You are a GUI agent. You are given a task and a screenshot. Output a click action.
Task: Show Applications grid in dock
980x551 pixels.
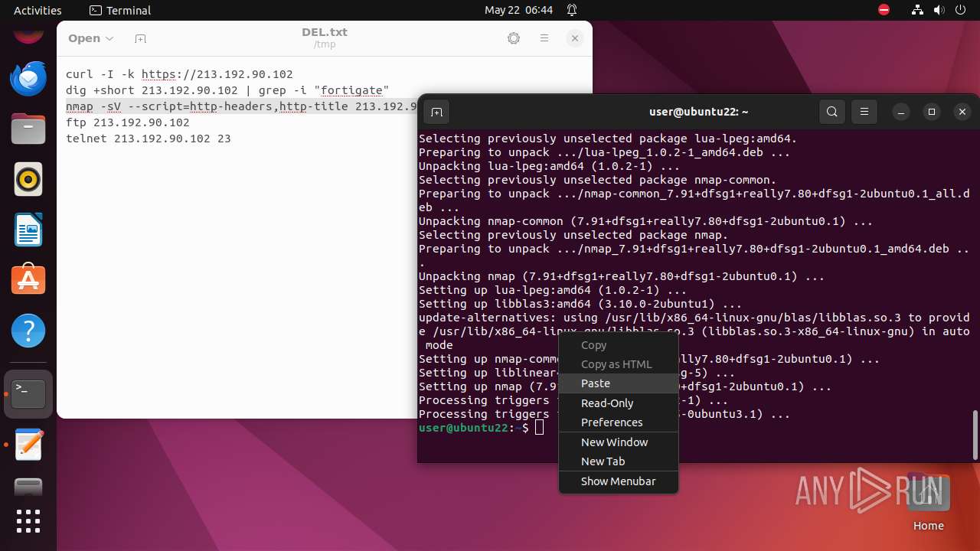point(28,522)
